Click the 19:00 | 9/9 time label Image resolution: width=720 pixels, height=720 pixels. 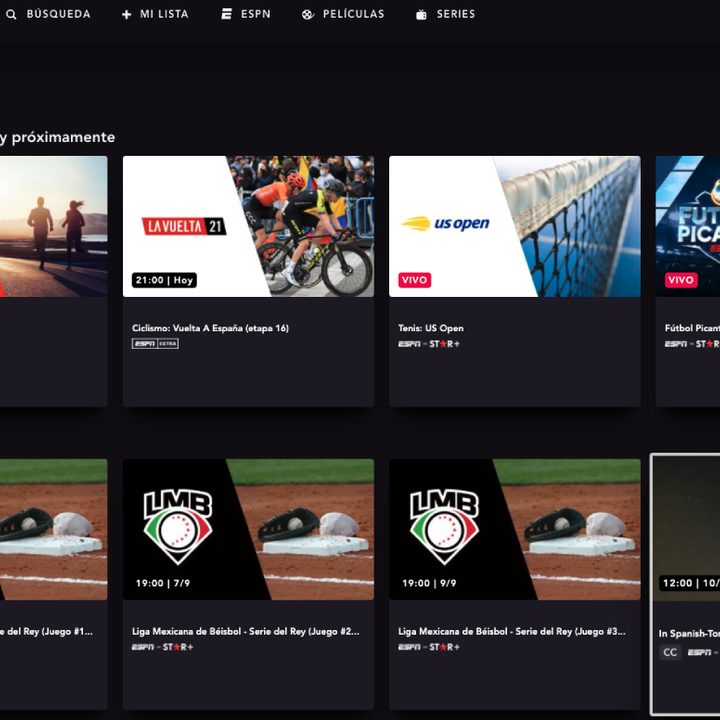tap(429, 583)
